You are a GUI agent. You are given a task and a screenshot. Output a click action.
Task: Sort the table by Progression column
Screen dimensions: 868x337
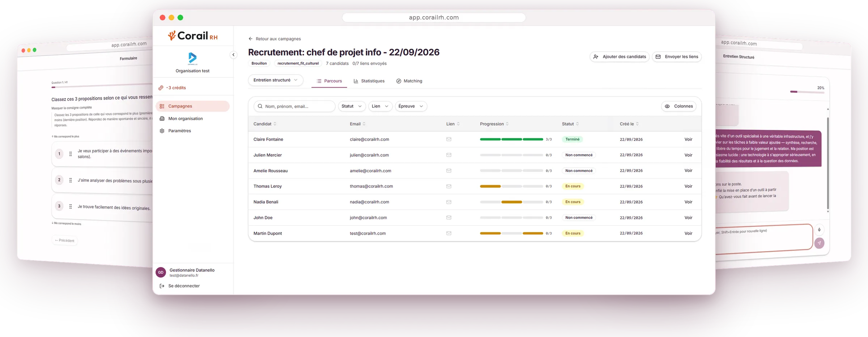(x=494, y=124)
